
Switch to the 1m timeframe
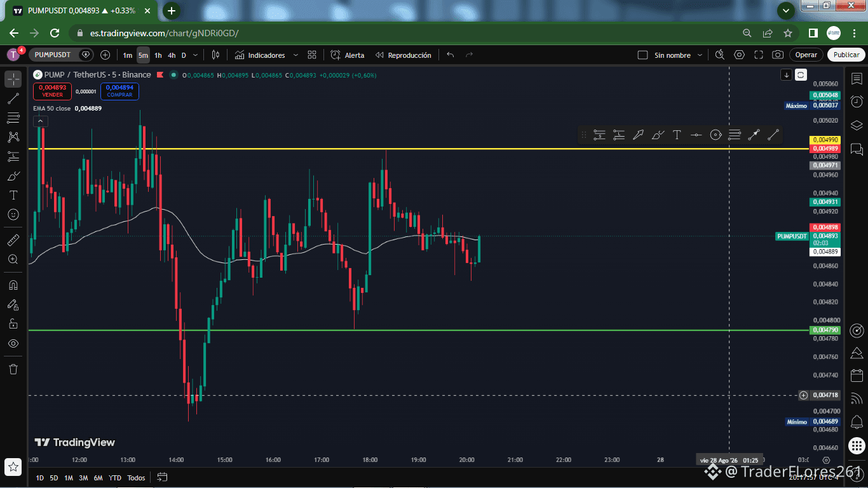128,55
